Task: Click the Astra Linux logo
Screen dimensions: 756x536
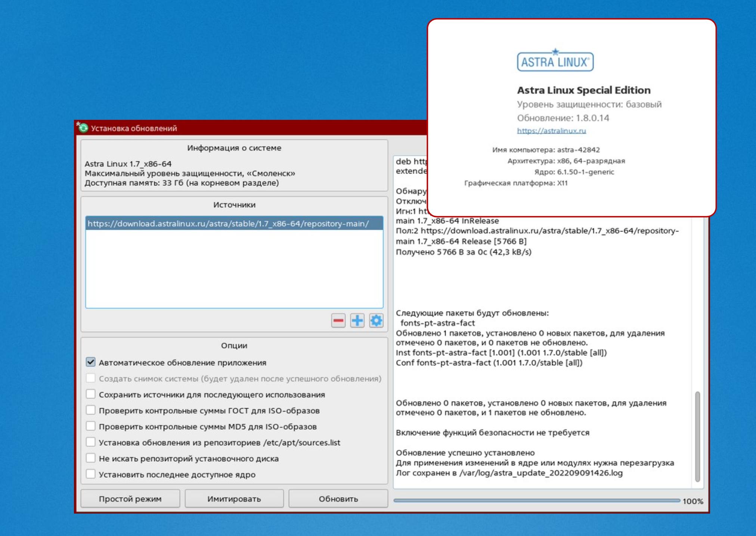Action: point(555,61)
